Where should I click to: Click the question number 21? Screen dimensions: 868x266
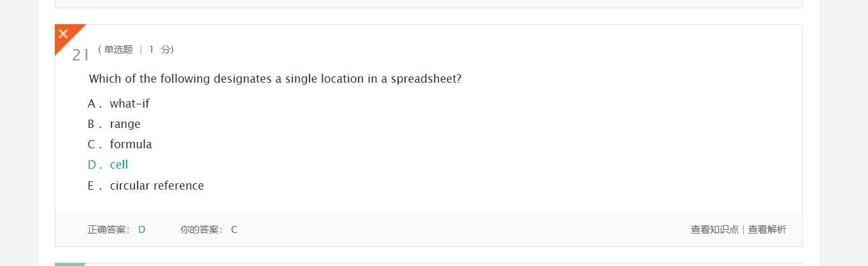click(80, 55)
